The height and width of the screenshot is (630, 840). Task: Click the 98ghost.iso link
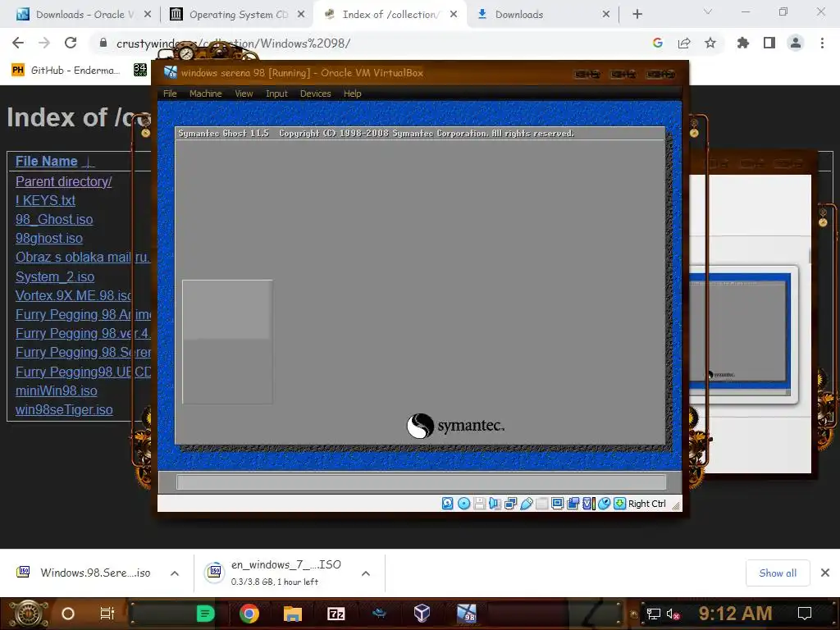48,239
